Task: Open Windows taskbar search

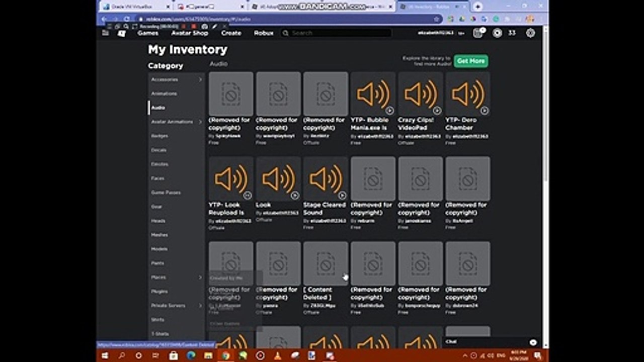Action: 122,355
